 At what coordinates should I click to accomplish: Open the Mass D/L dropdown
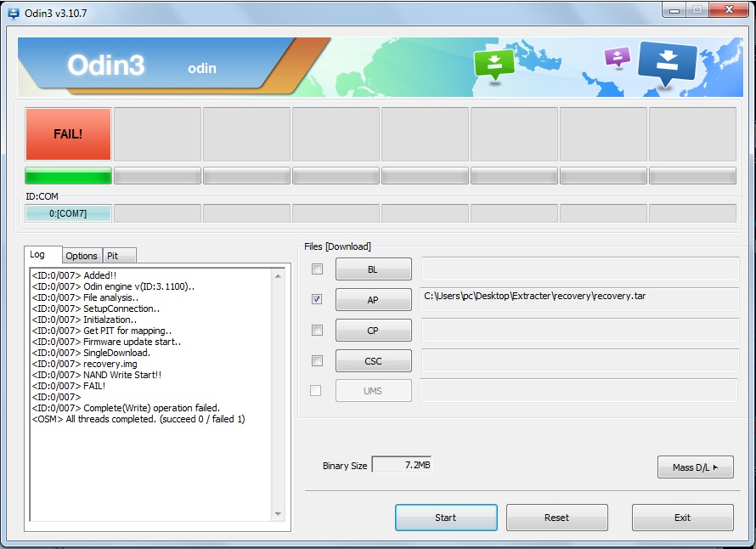tap(695, 467)
